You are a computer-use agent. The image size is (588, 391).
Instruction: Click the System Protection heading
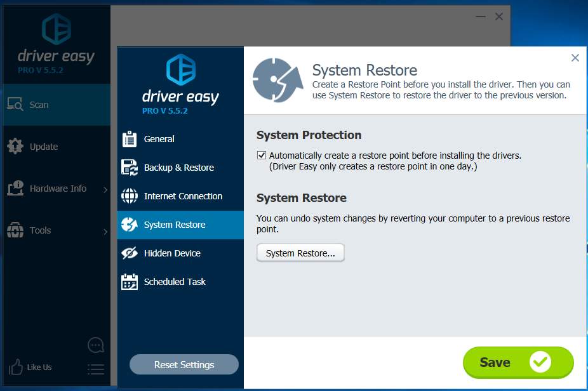pyautogui.click(x=309, y=135)
